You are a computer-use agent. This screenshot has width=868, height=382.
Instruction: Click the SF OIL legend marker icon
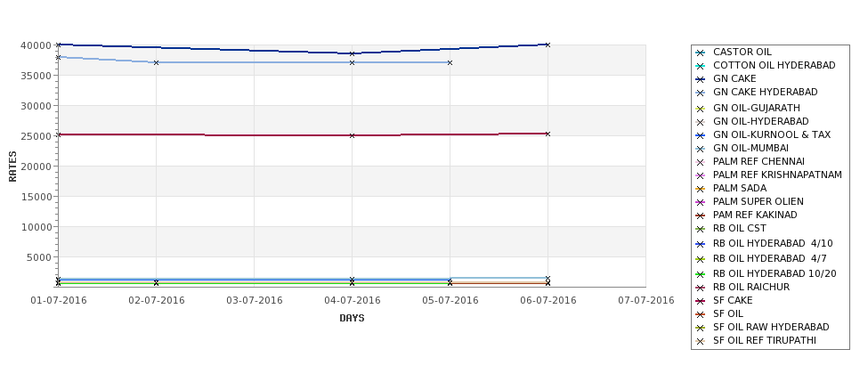701,314
